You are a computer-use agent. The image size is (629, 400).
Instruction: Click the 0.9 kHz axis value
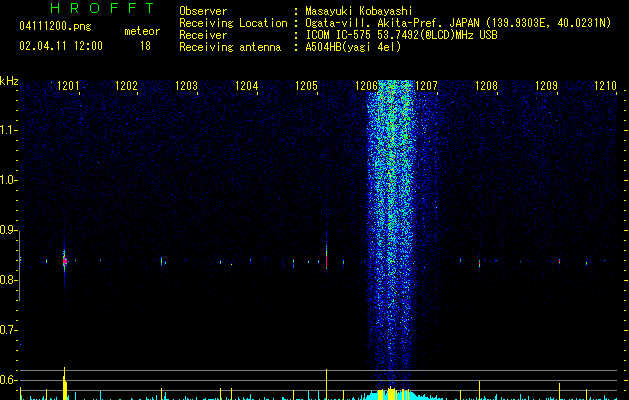coord(8,230)
